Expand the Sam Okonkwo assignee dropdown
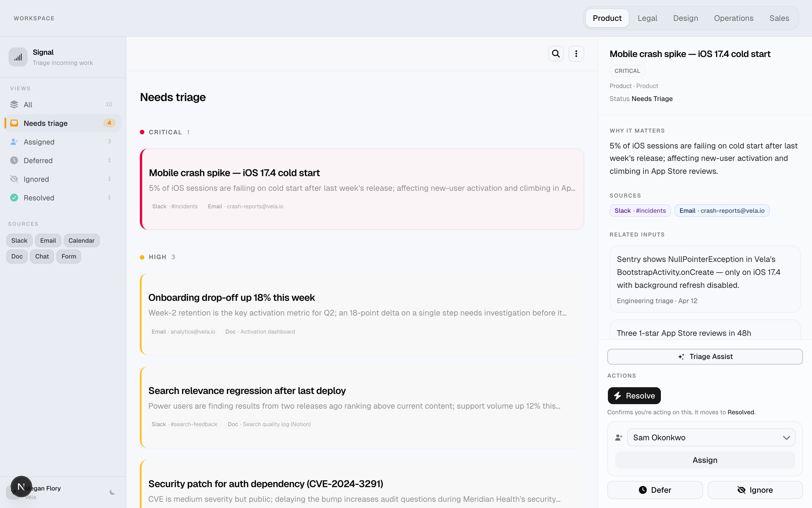Screen dimensions: 812x508 pyautogui.click(x=711, y=437)
